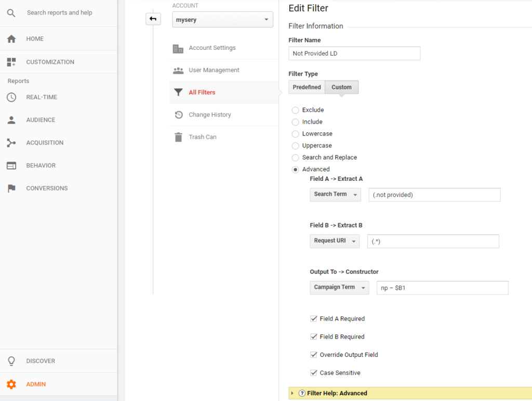532x401 pixels.
Task: Open the Acquisition reports menu
Action: click(x=45, y=143)
